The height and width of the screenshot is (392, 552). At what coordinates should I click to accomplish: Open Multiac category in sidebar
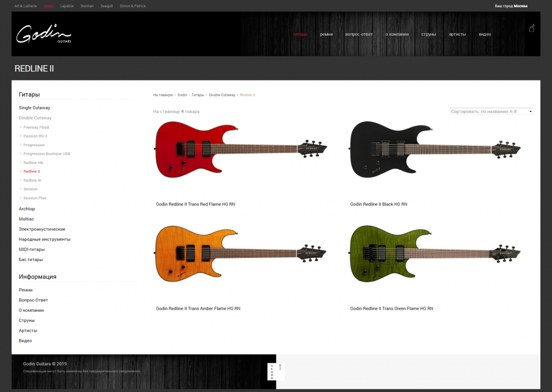point(26,219)
